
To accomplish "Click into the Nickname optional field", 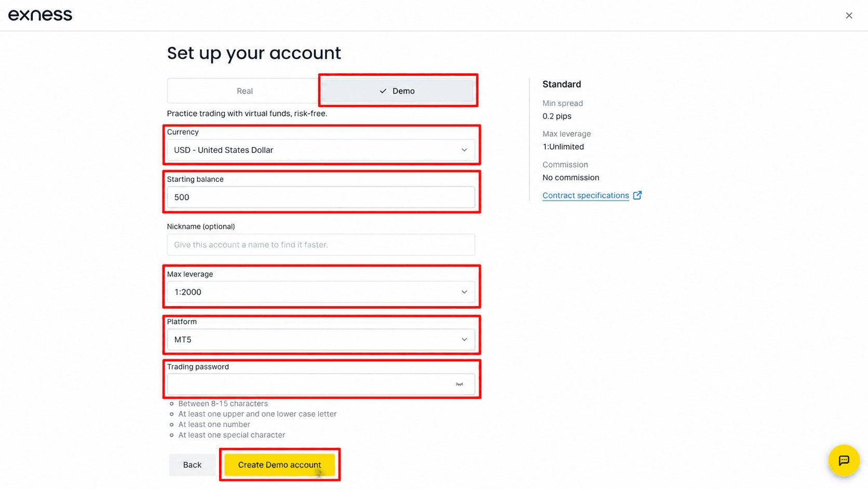I will (321, 245).
